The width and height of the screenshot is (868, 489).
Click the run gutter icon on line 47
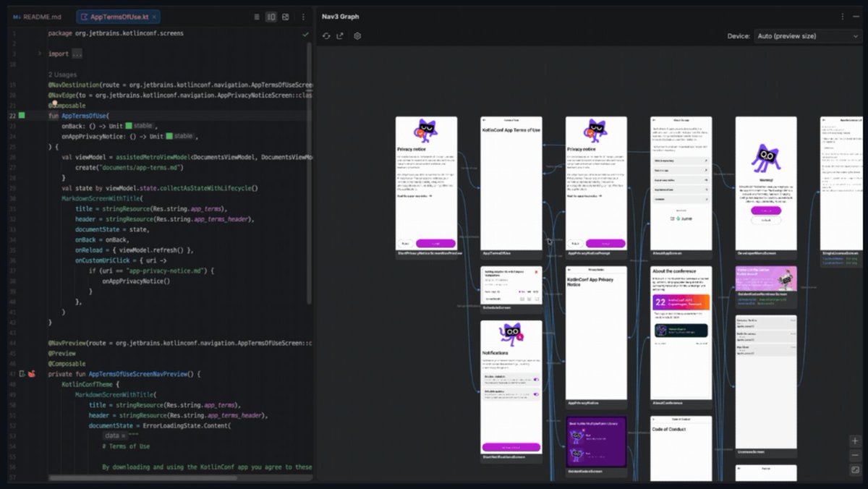22,374
